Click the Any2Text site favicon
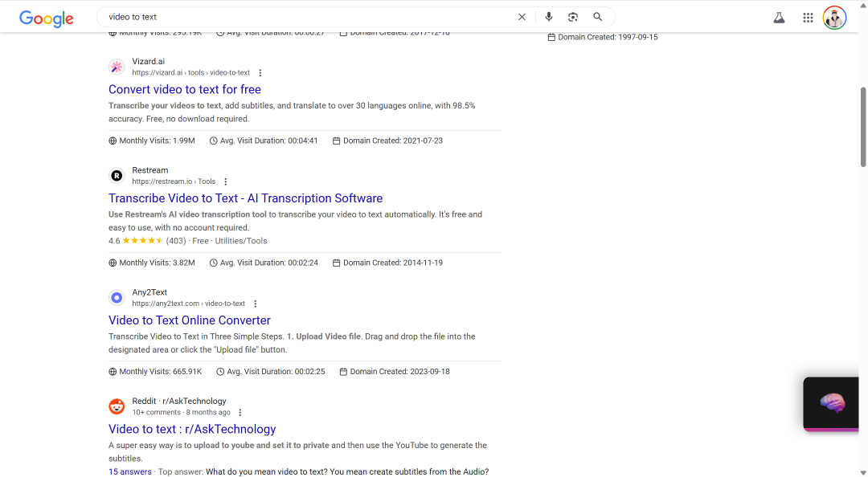This screenshot has height=477, width=868. point(117,298)
